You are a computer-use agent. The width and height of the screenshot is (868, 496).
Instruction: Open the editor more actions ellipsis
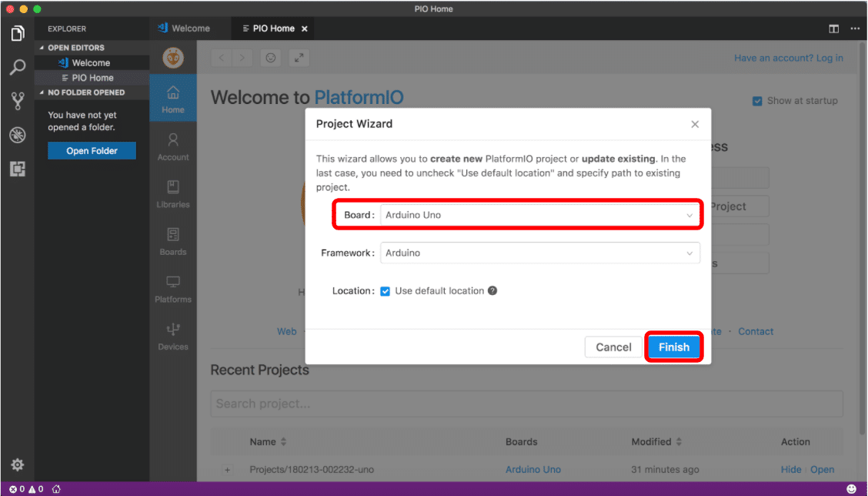[x=855, y=28]
